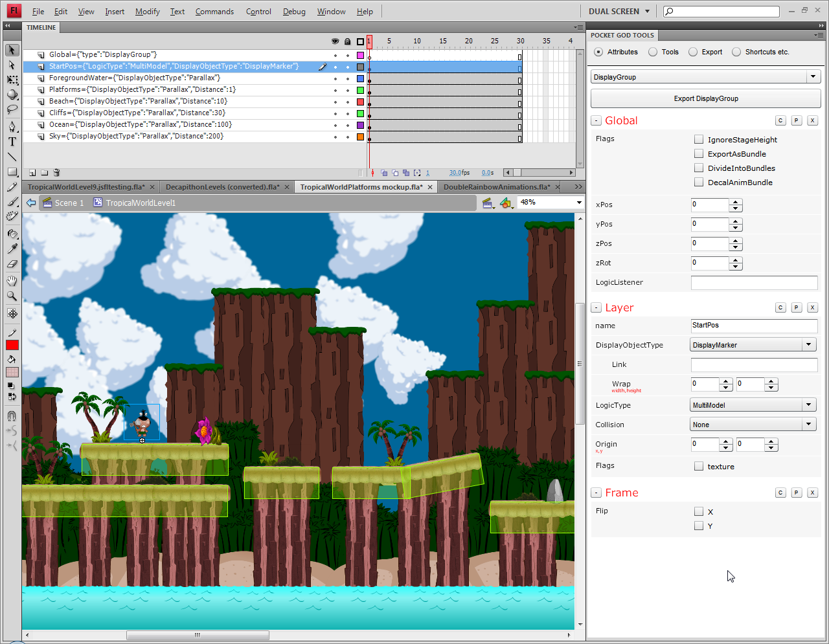Click the Export DisplayGroup button
The width and height of the screenshot is (829, 644).
point(705,98)
